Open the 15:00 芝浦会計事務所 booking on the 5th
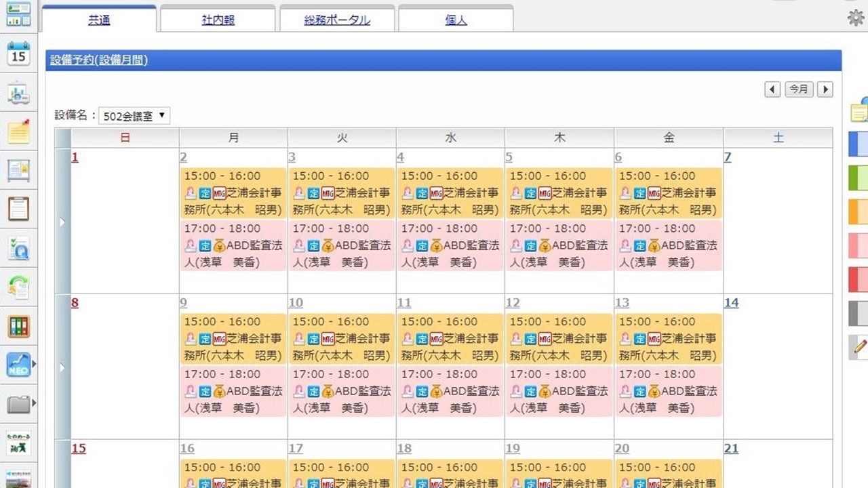 pyautogui.click(x=559, y=193)
